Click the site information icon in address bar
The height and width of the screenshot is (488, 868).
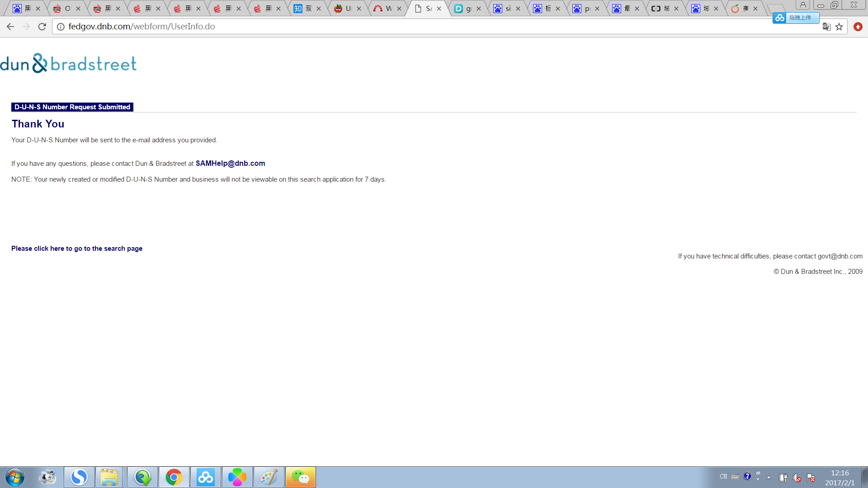61,27
